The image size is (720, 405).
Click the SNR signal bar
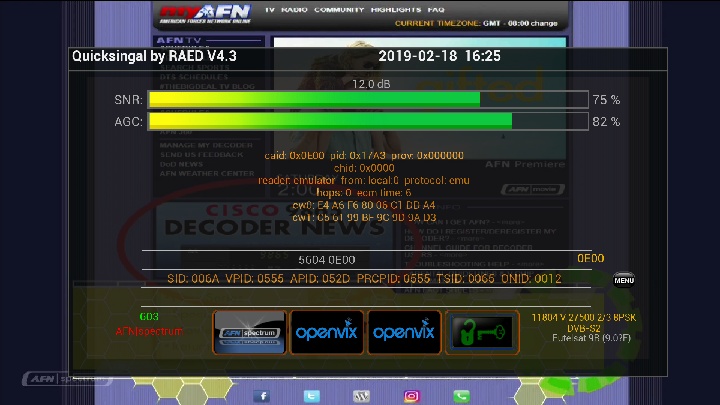coord(368,100)
